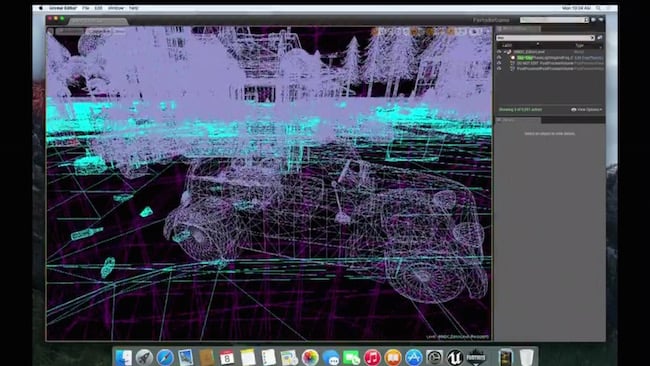This screenshot has height=366, width=650.
Task: Click the outliner search field
Action: [546, 38]
